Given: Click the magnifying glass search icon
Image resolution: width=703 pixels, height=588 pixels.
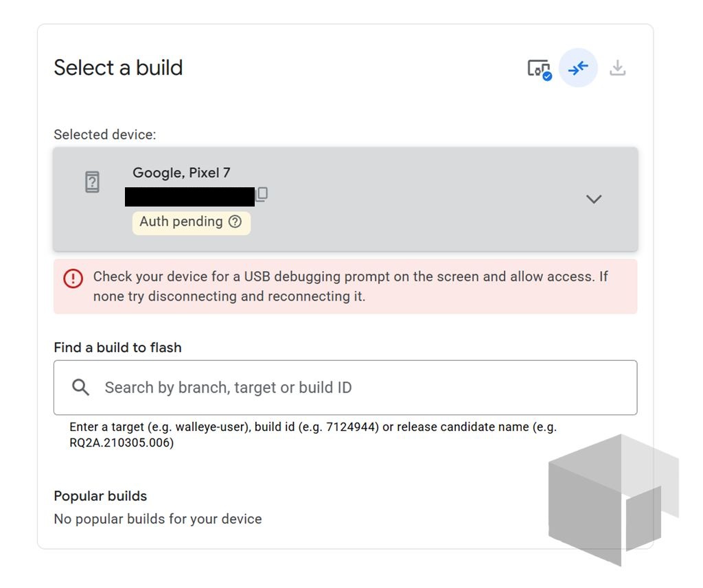Looking at the screenshot, I should click(81, 387).
